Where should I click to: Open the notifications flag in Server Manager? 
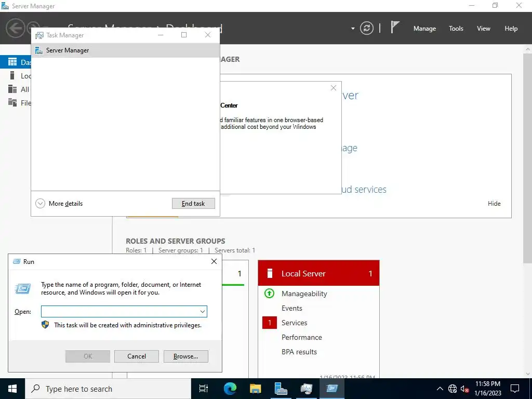(395, 27)
